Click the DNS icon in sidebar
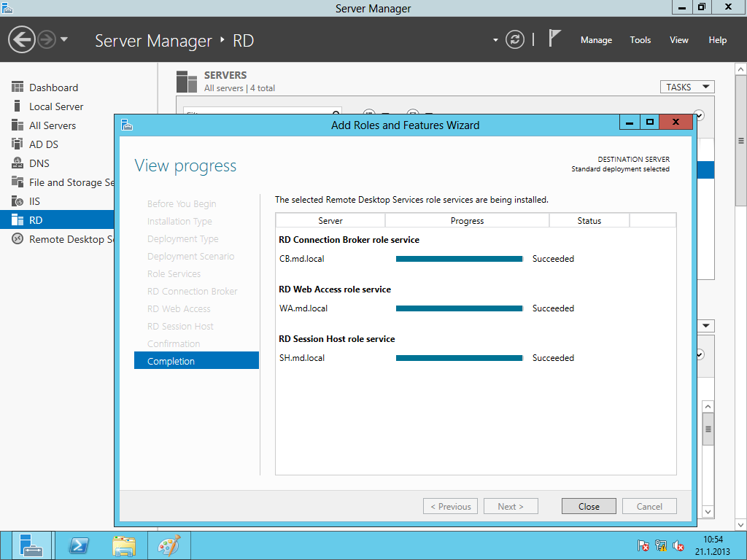The image size is (747, 560). pos(18,163)
